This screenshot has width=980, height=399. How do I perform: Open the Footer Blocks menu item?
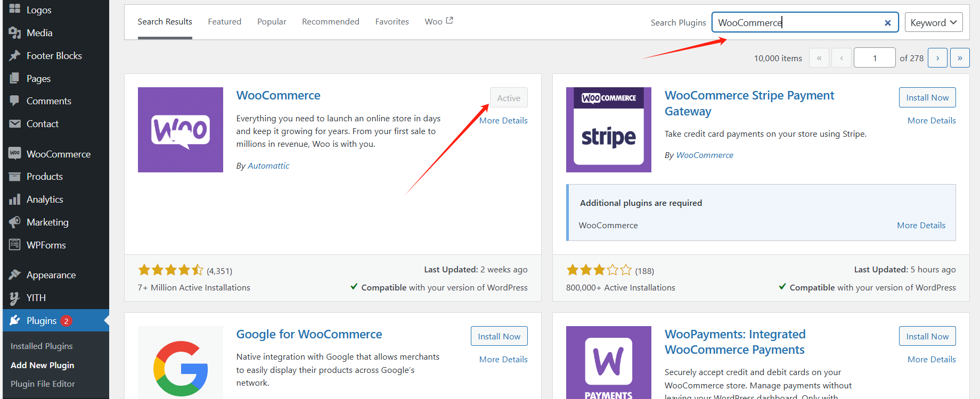coord(54,56)
